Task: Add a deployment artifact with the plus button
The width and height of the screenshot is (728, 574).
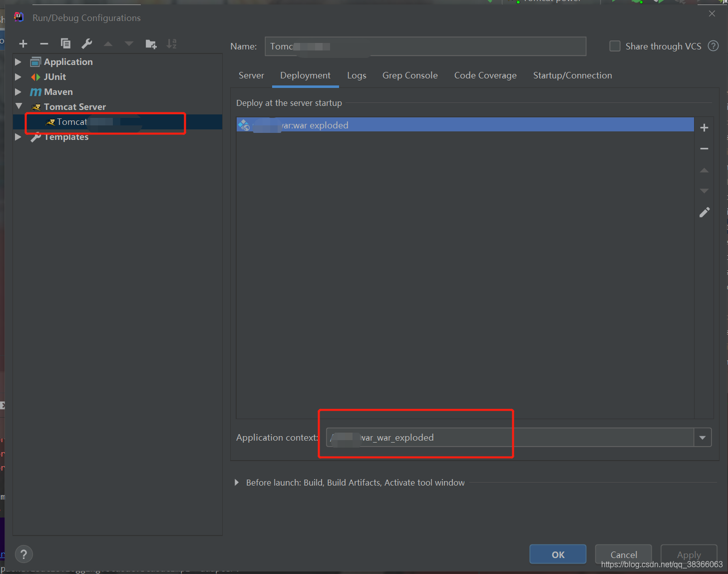Action: point(704,128)
